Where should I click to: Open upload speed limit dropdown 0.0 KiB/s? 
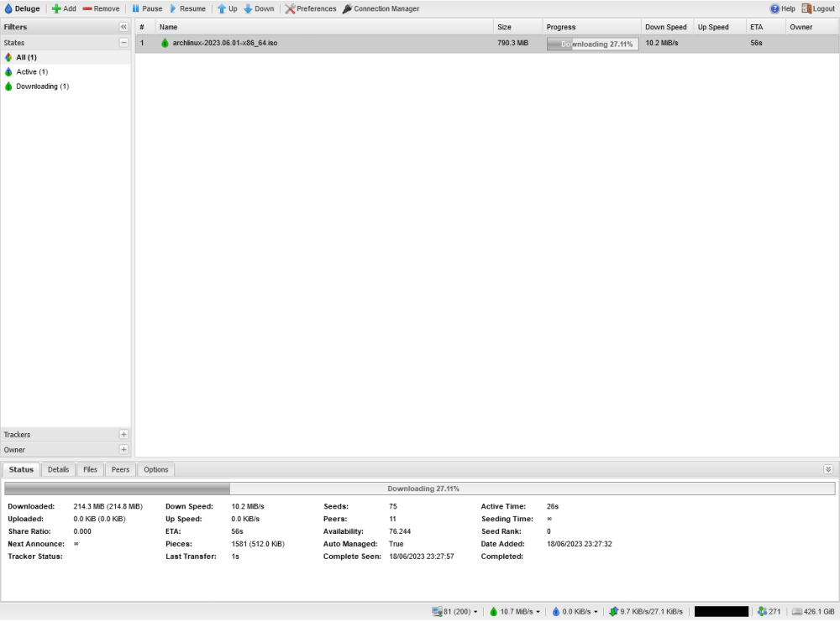pos(575,611)
